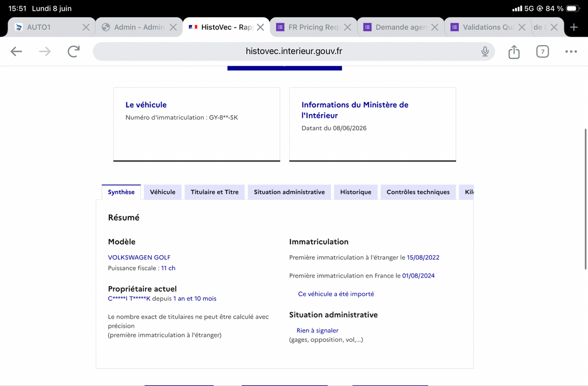Reload the HistoVec page

coord(73,51)
